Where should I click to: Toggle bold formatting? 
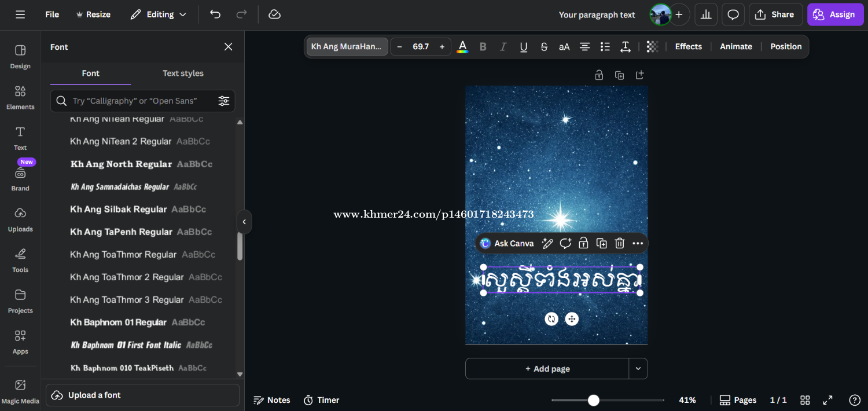click(483, 47)
